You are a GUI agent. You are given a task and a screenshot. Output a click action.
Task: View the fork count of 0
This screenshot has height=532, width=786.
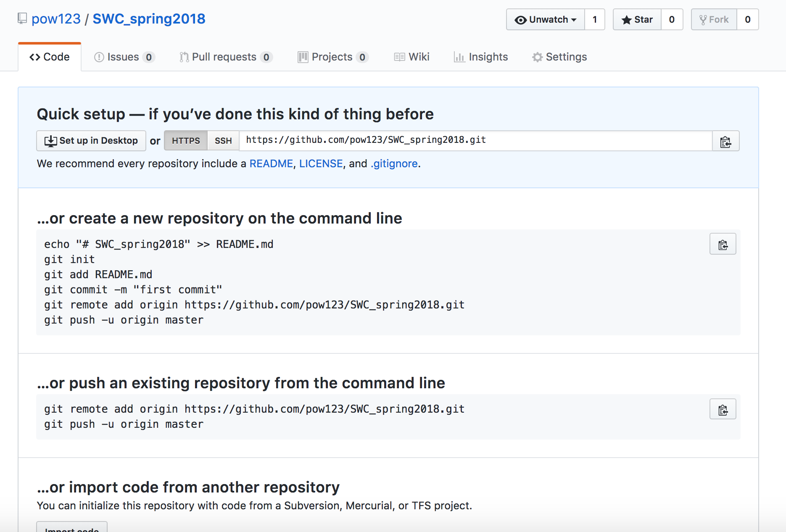[x=748, y=19]
